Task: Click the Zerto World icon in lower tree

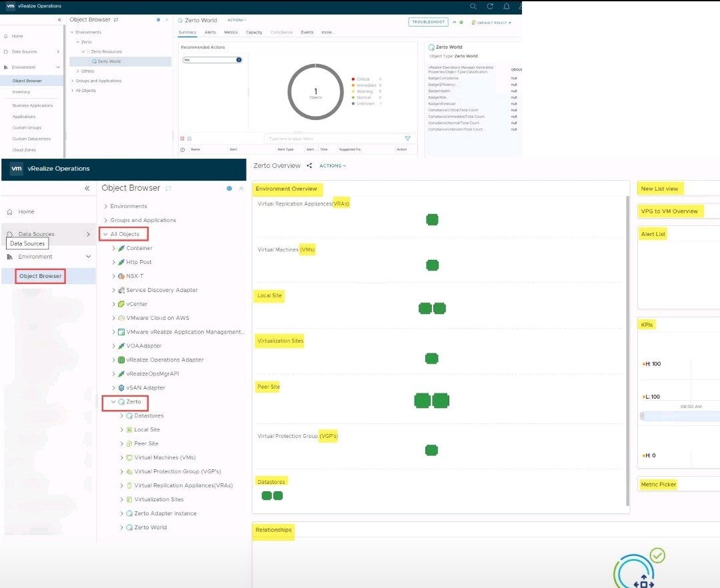Action: (129, 527)
